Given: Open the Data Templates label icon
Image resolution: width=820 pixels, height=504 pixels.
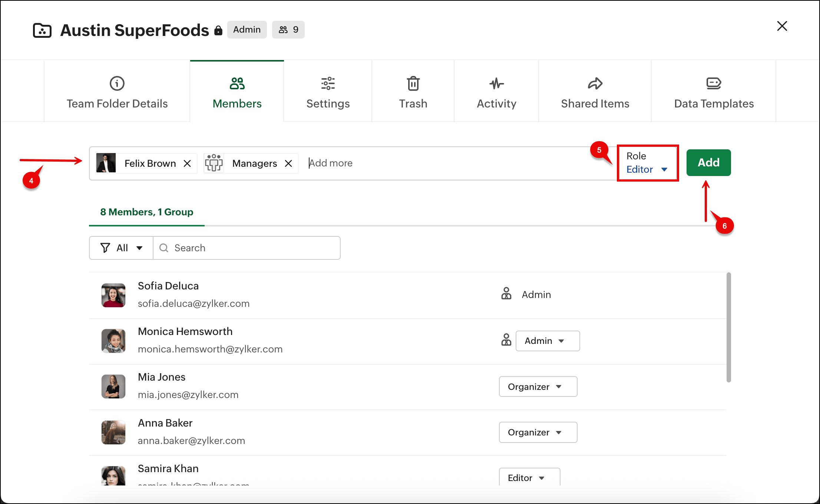Looking at the screenshot, I should [714, 83].
